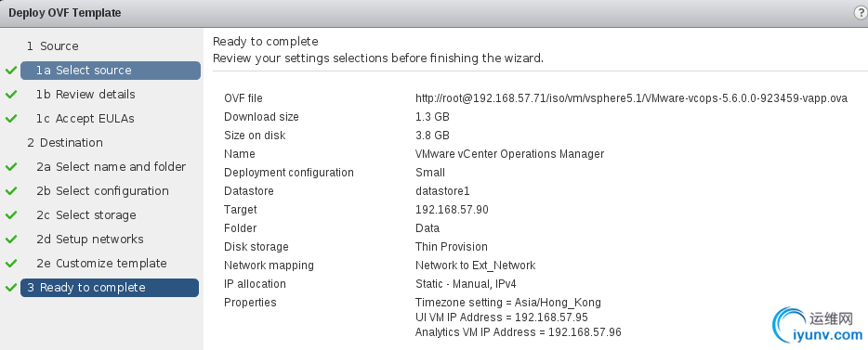
Task: Open step 2b Select configuration
Action: 102,191
